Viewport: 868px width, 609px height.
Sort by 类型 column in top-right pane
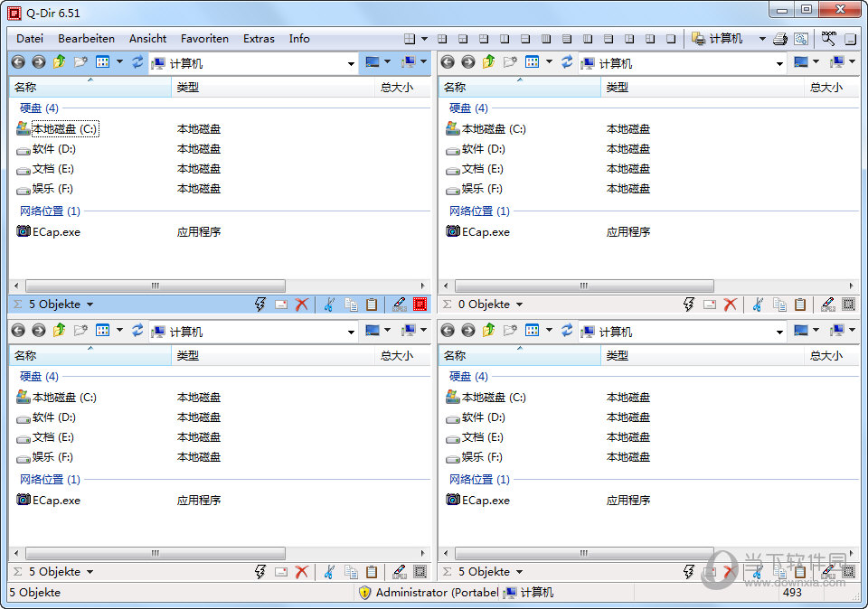(703, 87)
